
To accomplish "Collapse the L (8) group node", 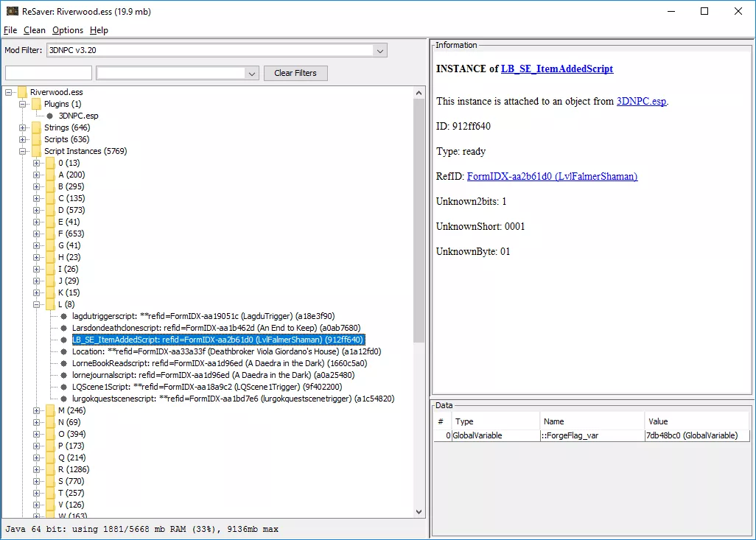I will 37,304.
